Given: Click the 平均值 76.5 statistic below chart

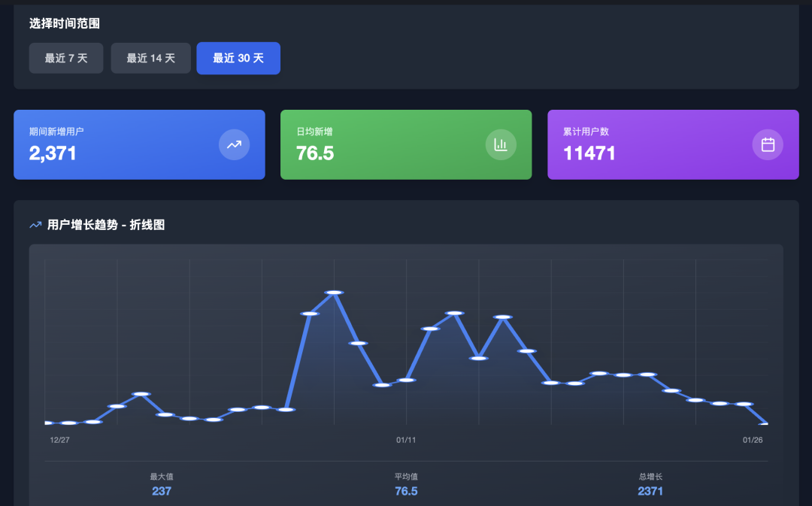Looking at the screenshot, I should pos(406,491).
